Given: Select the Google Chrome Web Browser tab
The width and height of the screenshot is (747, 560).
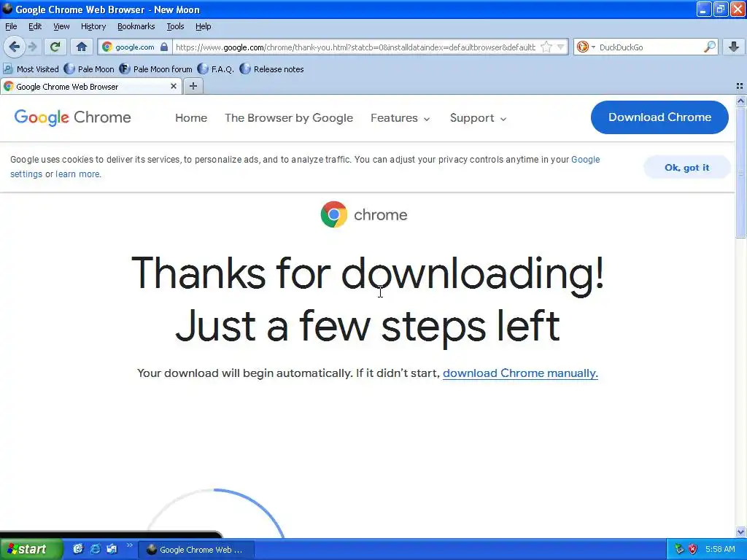Looking at the screenshot, I should point(90,86).
